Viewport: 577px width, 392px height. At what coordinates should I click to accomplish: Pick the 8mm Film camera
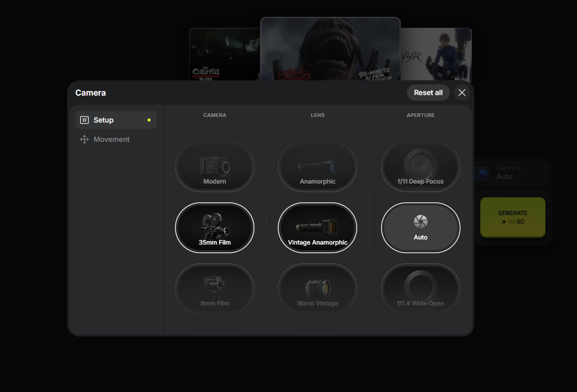click(215, 289)
